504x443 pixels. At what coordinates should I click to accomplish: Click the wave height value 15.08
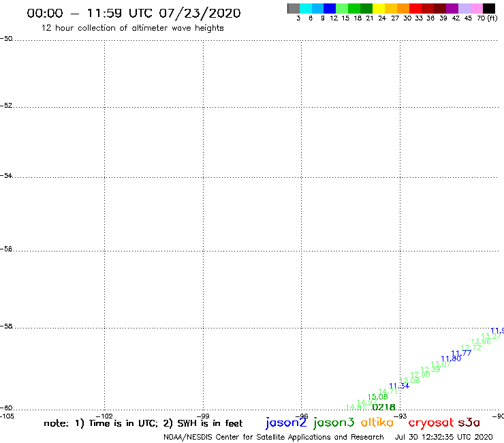pos(378,397)
